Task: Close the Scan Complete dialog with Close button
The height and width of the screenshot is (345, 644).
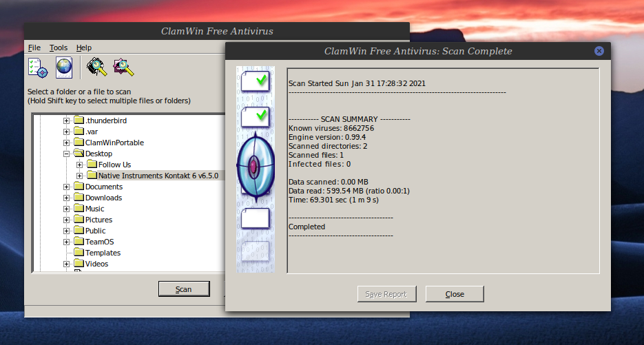Action: pos(455,294)
